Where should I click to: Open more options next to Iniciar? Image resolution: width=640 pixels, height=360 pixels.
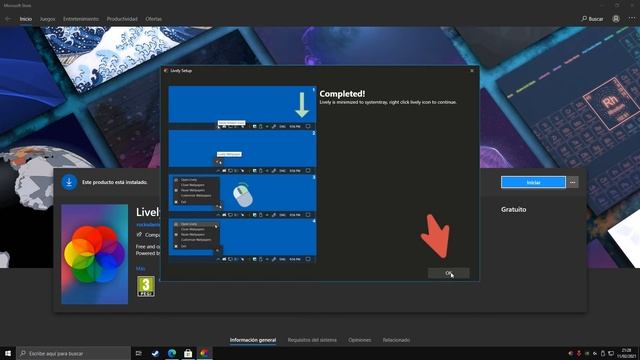click(573, 182)
